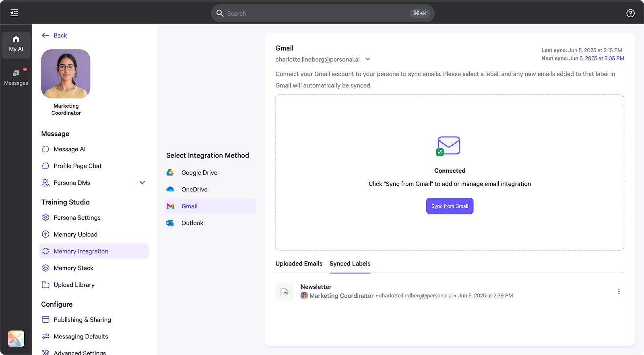Viewport: 644px width, 355px height.
Task: Click the Upload Library folder icon
Action: (45, 284)
